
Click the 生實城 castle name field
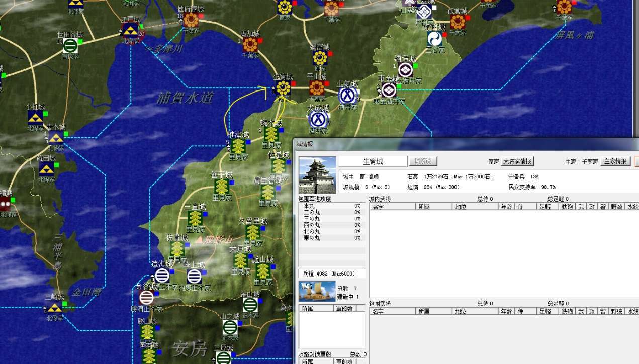click(x=373, y=161)
